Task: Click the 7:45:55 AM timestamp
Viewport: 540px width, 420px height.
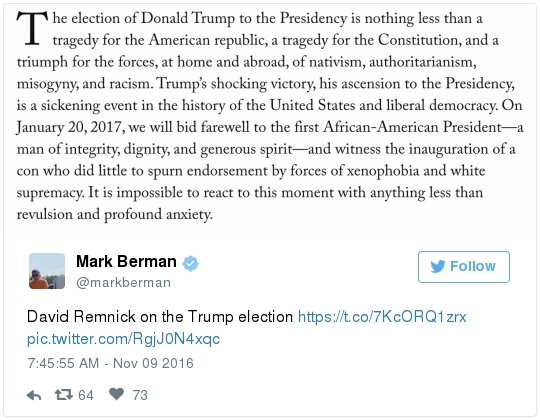Action: pos(63,364)
